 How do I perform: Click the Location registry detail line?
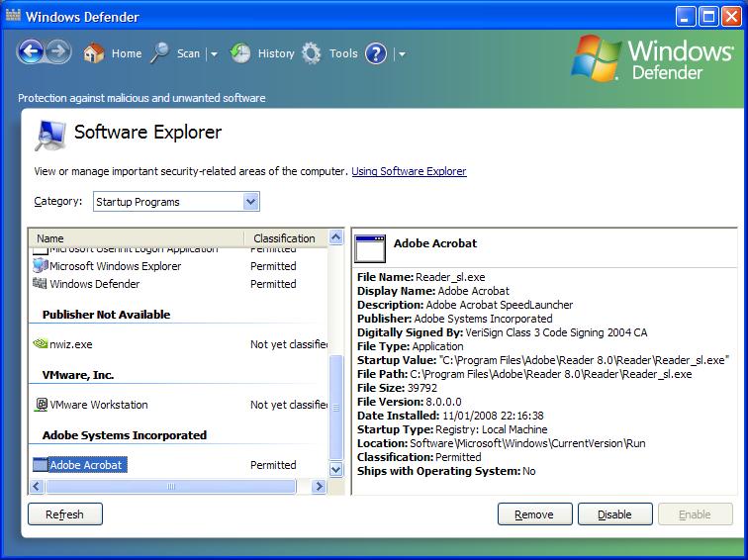click(502, 443)
